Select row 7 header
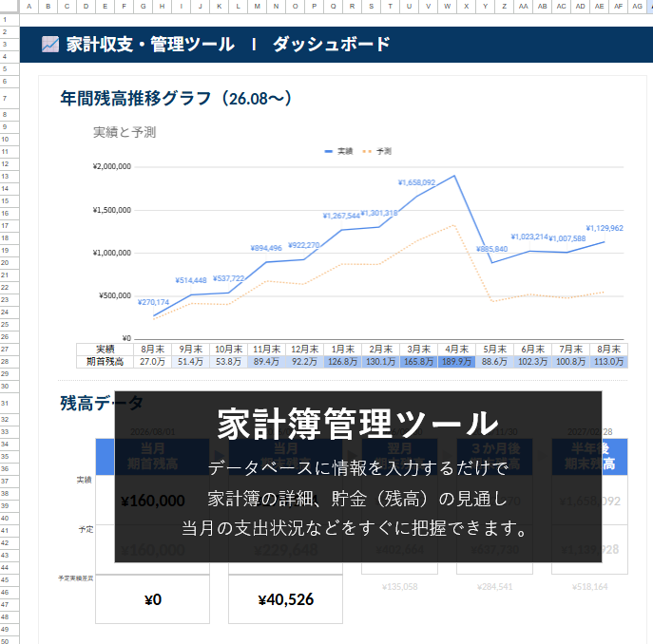Image resolution: width=653 pixels, height=644 pixels. coord(10,98)
